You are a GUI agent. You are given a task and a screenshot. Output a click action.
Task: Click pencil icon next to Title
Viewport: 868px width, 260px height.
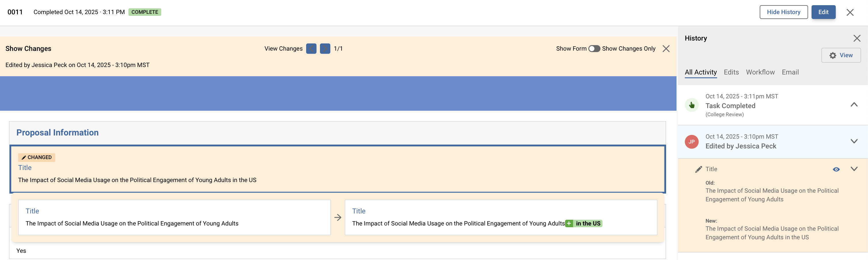coord(698,169)
